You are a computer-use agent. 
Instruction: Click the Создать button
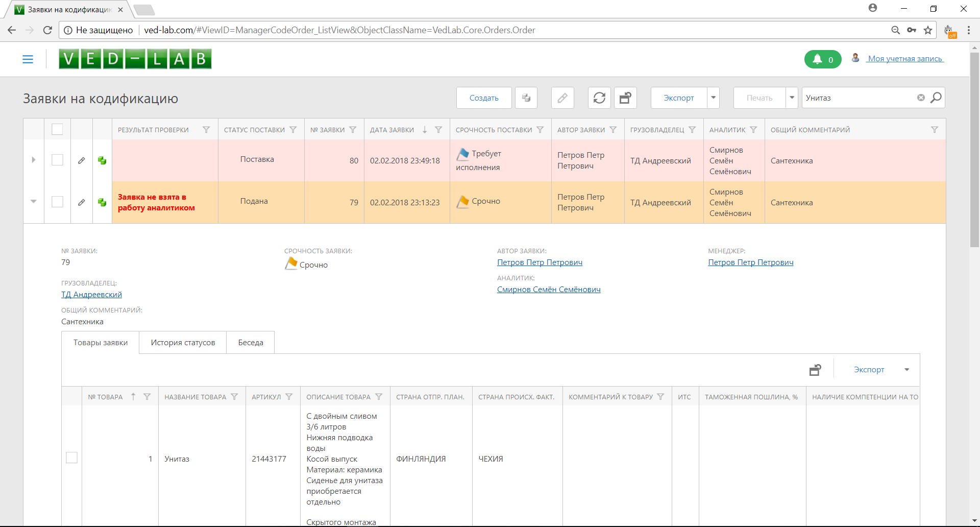click(x=484, y=98)
